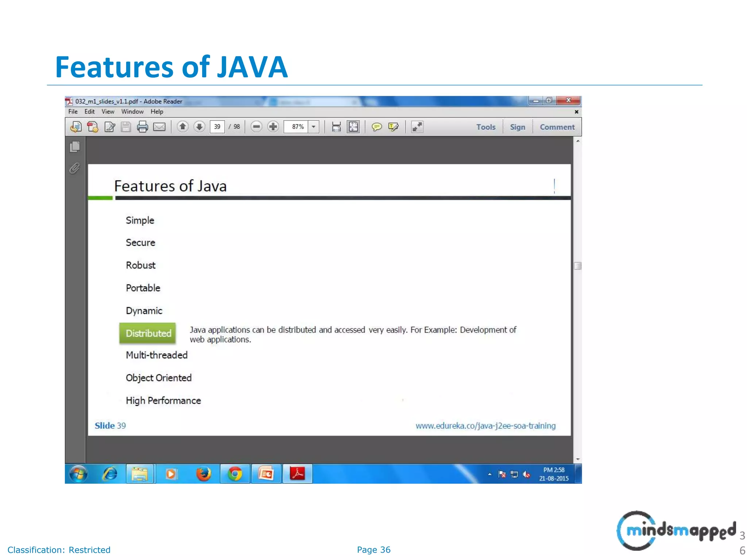The height and width of the screenshot is (560, 747).
Task: Click scrollbar down arrow
Action: pyautogui.click(x=578, y=459)
